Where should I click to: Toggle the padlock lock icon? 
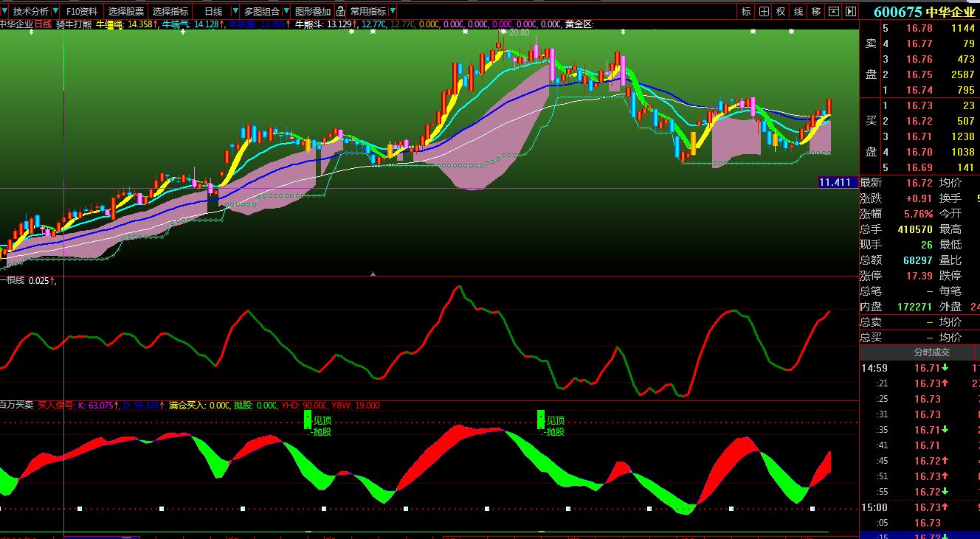[340, 11]
